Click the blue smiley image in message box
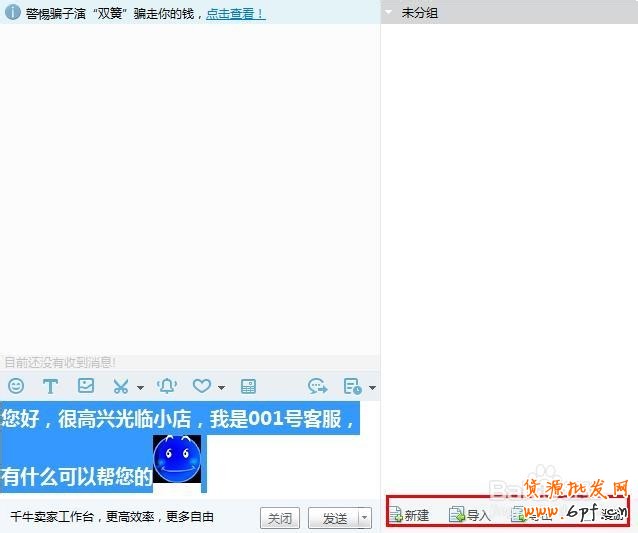The width and height of the screenshot is (638, 533). click(x=177, y=460)
